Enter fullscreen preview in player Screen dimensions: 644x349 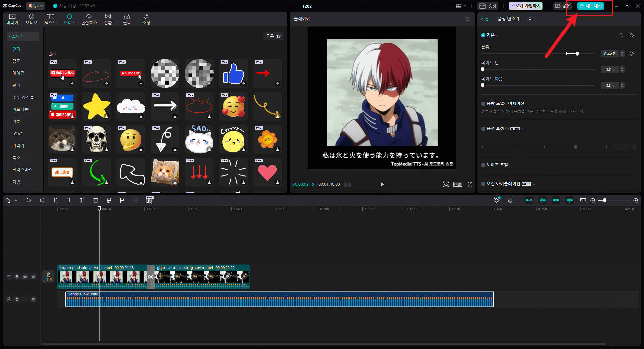pyautogui.click(x=470, y=184)
